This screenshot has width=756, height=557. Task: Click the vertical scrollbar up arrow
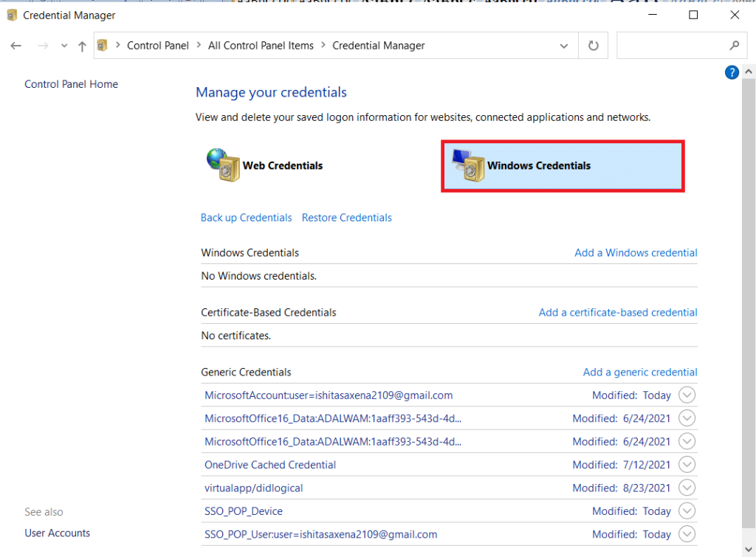coord(749,72)
